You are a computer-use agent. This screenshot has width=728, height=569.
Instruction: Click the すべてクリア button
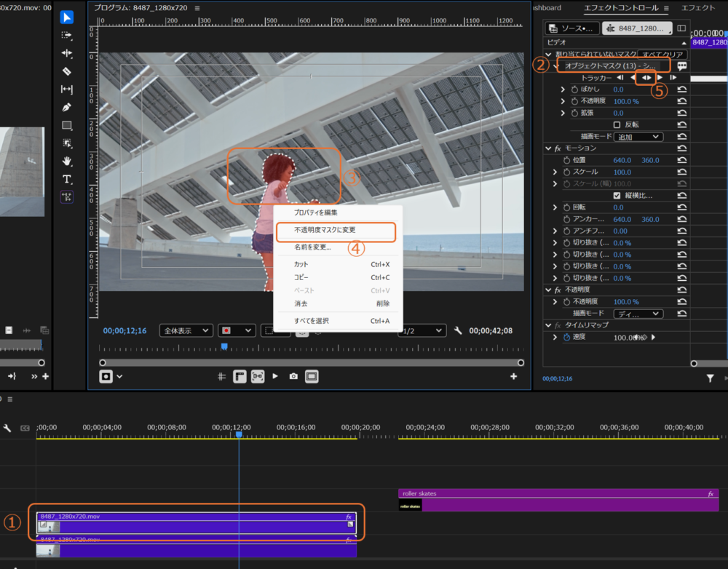pos(662,55)
